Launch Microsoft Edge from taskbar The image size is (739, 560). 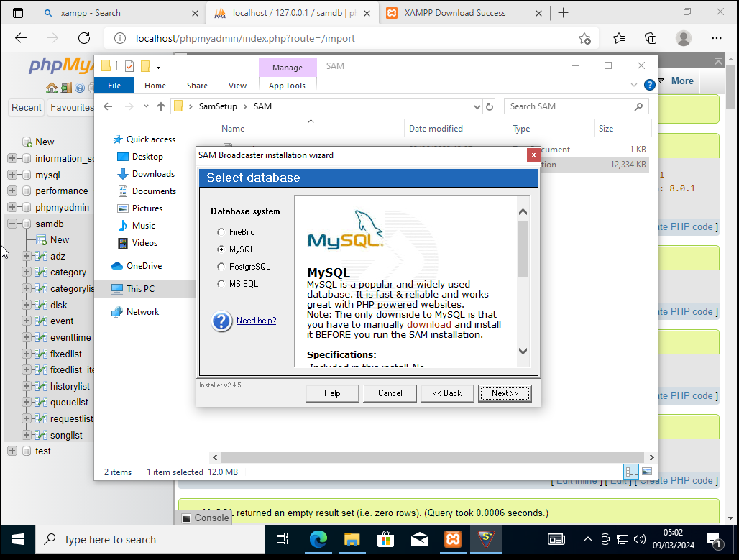(318, 539)
